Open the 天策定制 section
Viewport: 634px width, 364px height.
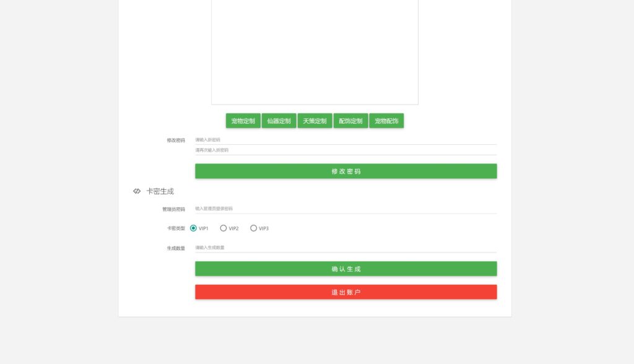[x=315, y=121]
